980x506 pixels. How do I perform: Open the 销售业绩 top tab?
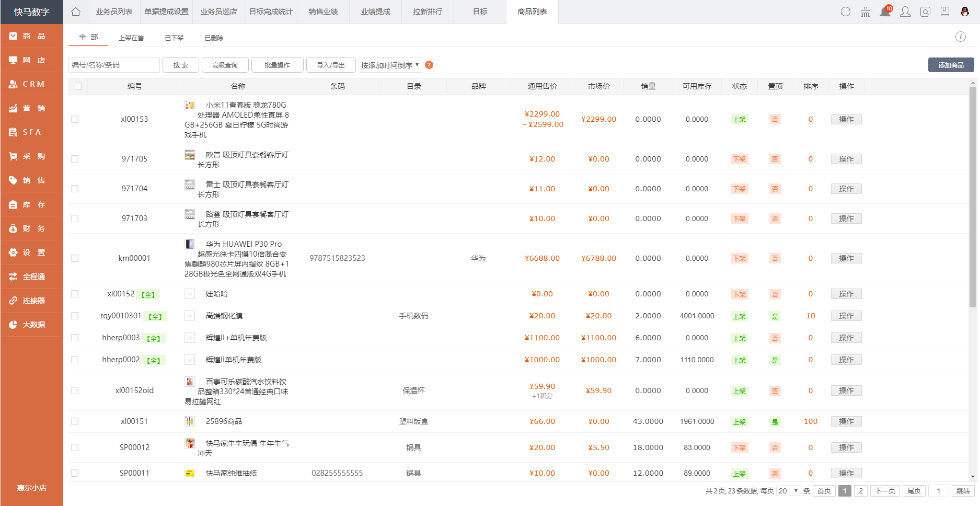(323, 12)
